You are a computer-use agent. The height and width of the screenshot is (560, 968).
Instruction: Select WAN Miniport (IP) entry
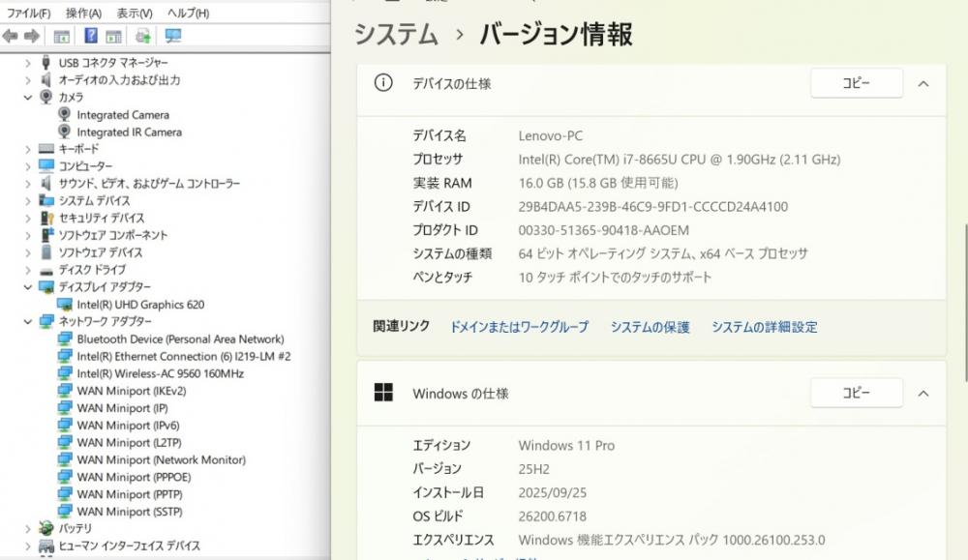coord(122,407)
